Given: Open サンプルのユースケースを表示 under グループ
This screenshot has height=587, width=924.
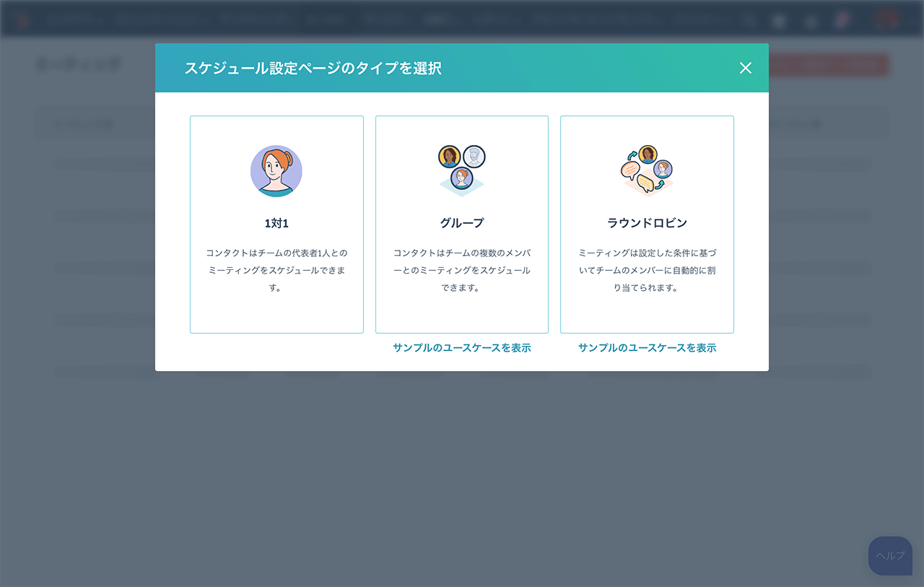Looking at the screenshot, I should (x=462, y=348).
